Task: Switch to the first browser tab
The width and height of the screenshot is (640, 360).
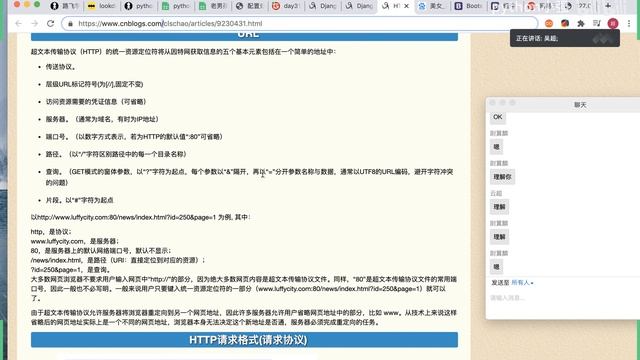Action: click(64, 6)
